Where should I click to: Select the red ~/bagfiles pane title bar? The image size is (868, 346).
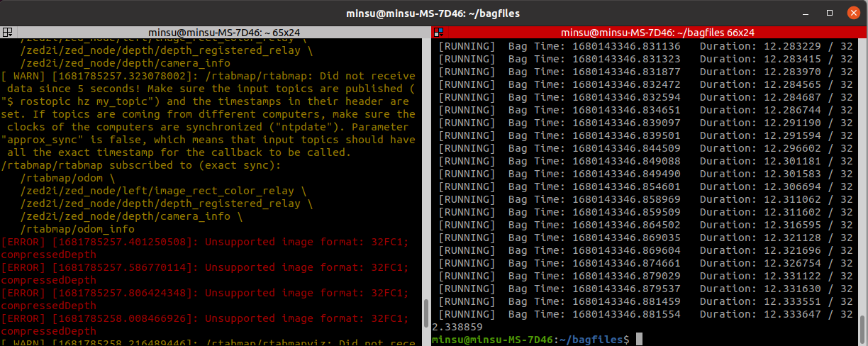652,33
